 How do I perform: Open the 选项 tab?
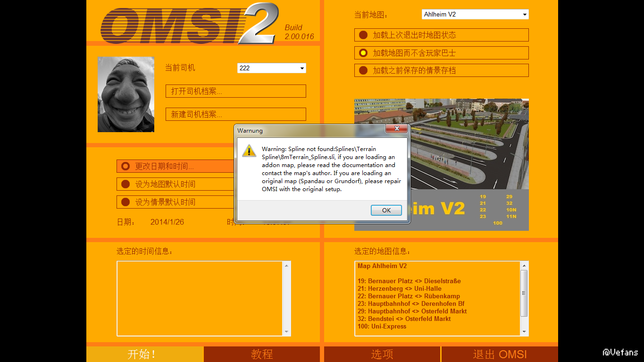tap(382, 354)
